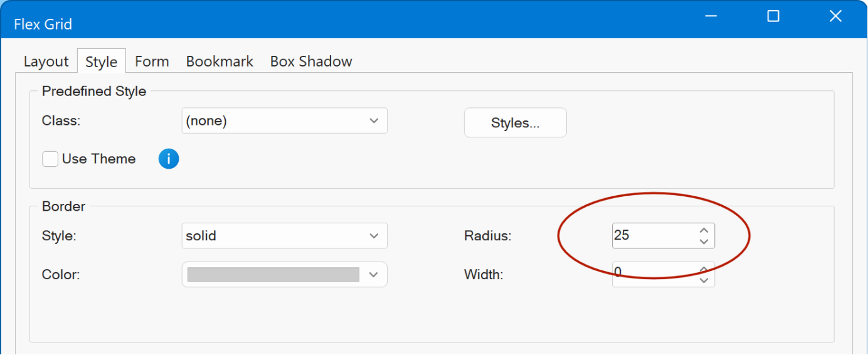
Task: Select the Bookmark tab
Action: click(220, 61)
